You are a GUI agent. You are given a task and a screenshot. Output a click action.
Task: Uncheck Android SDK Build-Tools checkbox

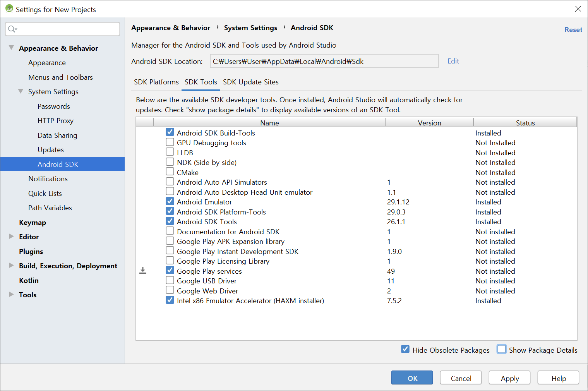(170, 132)
